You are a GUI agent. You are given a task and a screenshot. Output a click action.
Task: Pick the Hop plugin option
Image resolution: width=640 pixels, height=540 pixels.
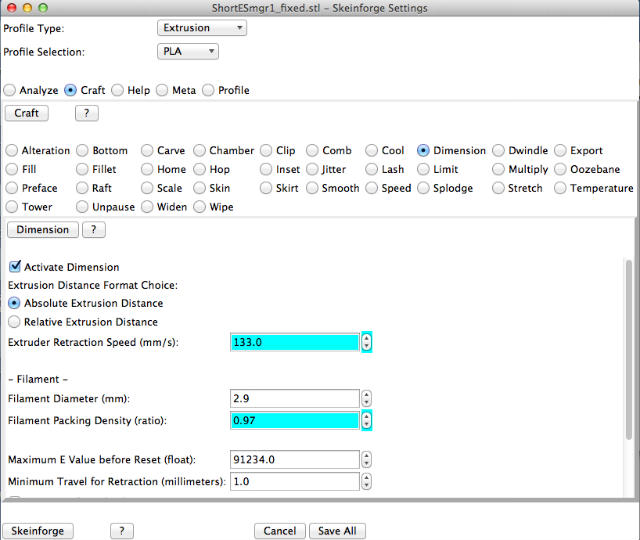[199, 169]
